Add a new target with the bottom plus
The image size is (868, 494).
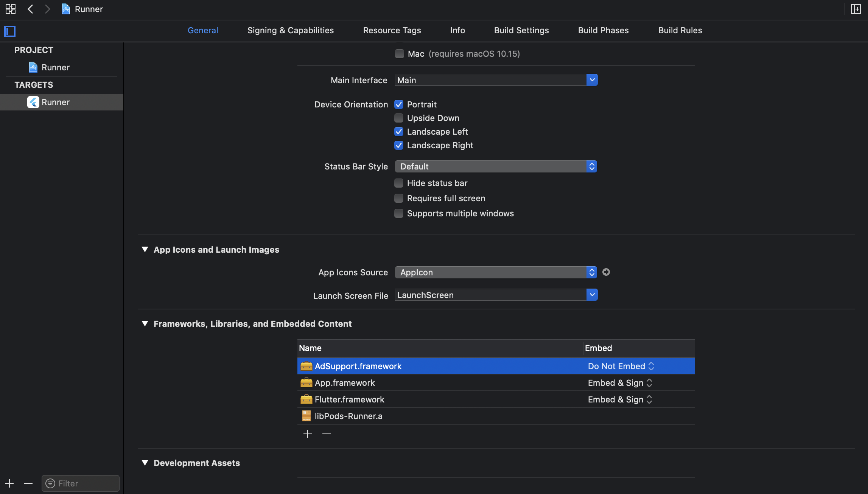tap(9, 483)
